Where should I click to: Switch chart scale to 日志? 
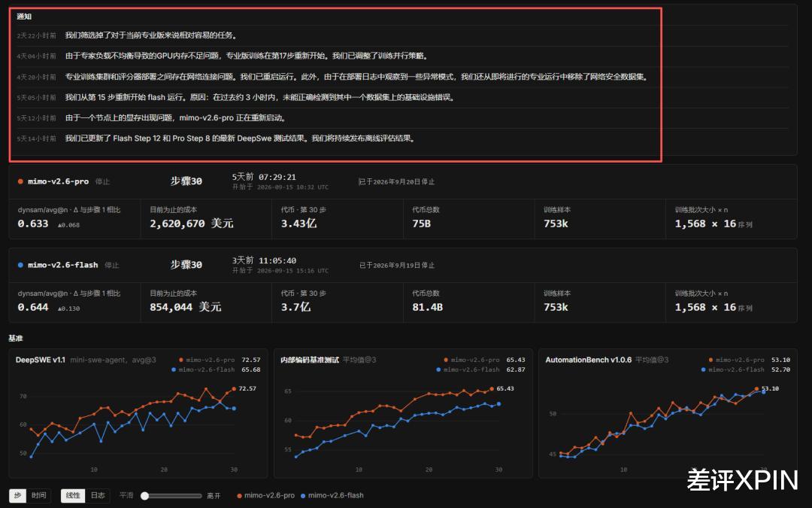point(98,495)
